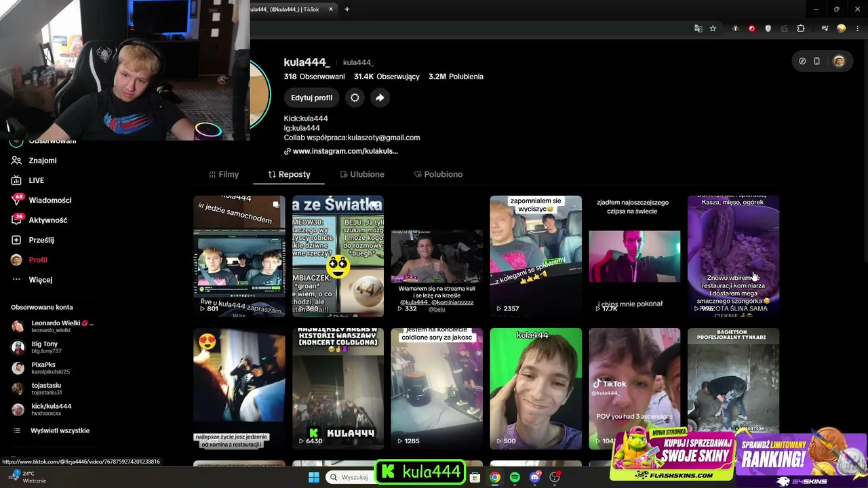Switch to the Ulubione tab
Viewport: 868px width, 488px height.
361,174
